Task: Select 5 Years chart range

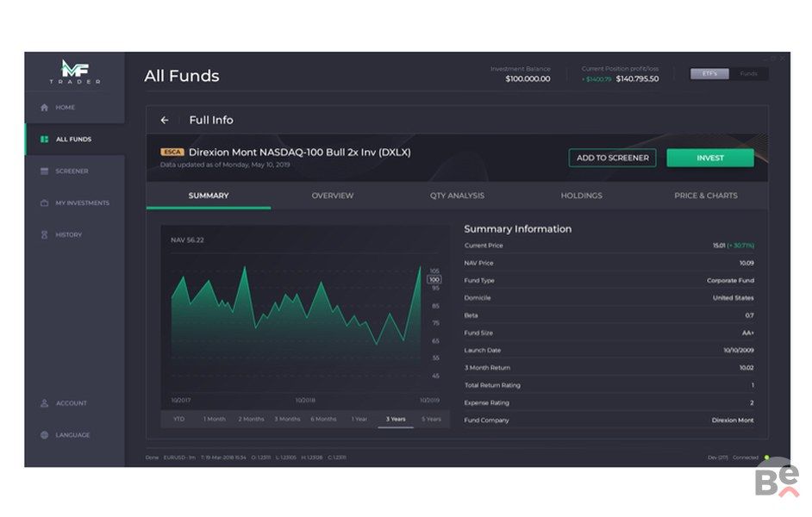Action: click(x=431, y=419)
